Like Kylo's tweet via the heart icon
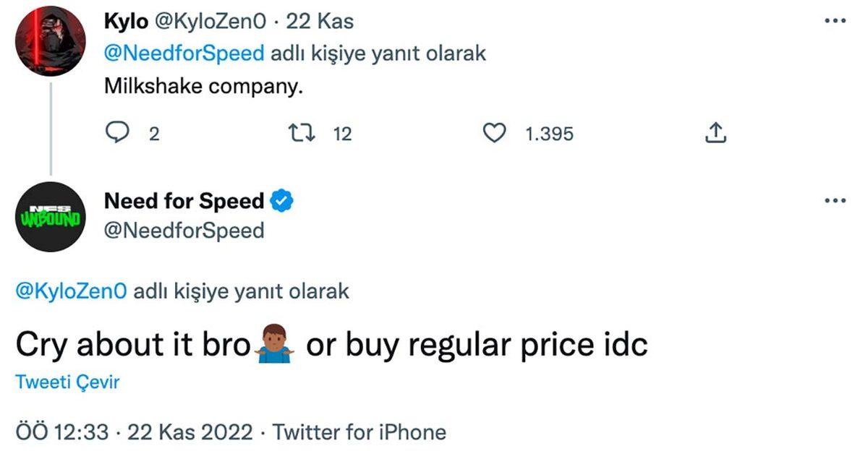The width and height of the screenshot is (868, 459). 495,132
